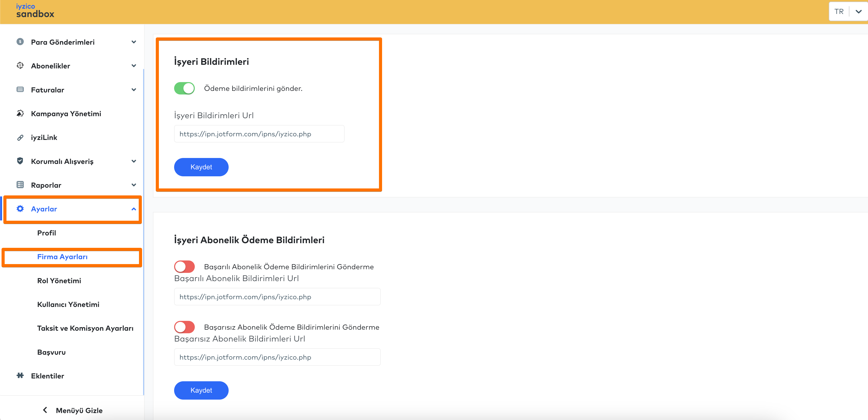This screenshot has height=420, width=868.
Task: Click the Korumalı Alışveriş shield icon
Action: coord(20,161)
